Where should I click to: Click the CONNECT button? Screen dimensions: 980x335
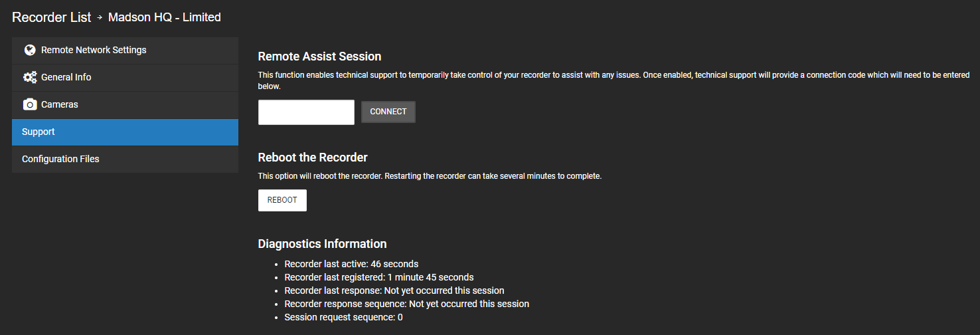tap(388, 112)
